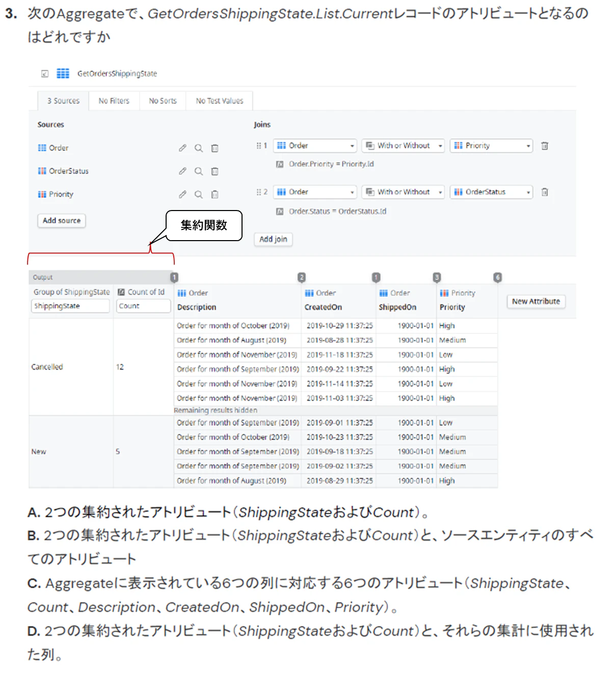Click condition icon beside Order.Status expression
The width and height of the screenshot is (616, 678).
coord(279,211)
